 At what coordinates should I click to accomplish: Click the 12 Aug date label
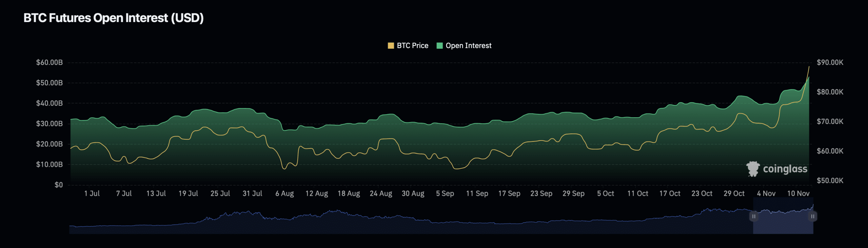(317, 193)
